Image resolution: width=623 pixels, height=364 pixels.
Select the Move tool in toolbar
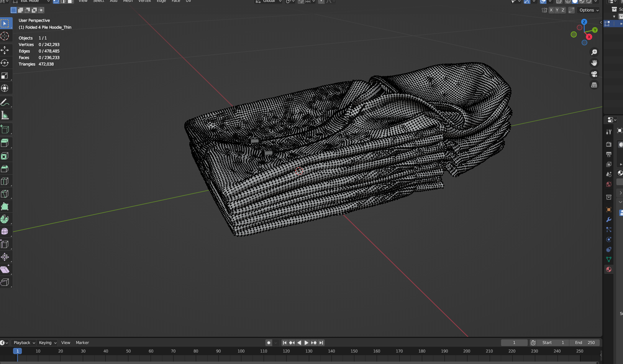[5, 50]
